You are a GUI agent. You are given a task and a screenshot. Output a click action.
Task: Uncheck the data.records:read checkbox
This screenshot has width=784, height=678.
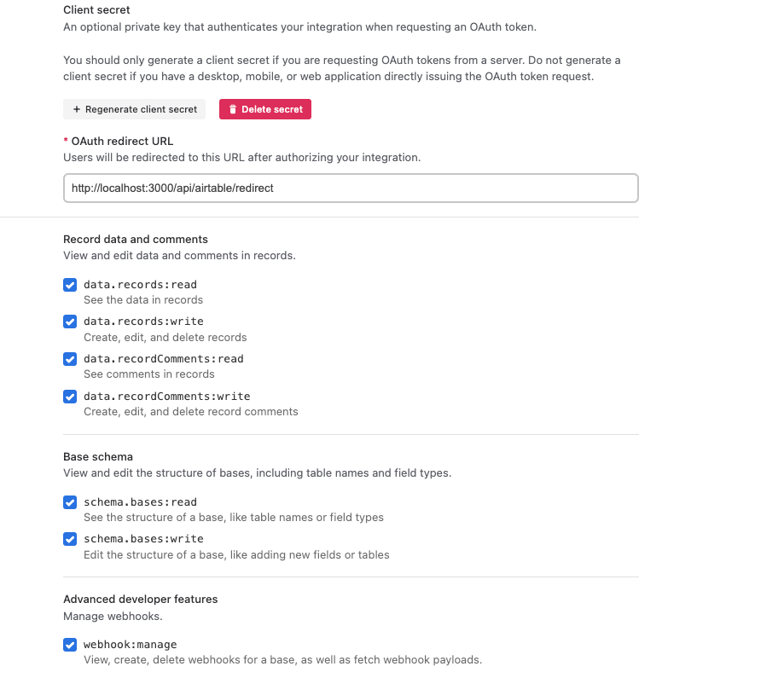(70, 285)
